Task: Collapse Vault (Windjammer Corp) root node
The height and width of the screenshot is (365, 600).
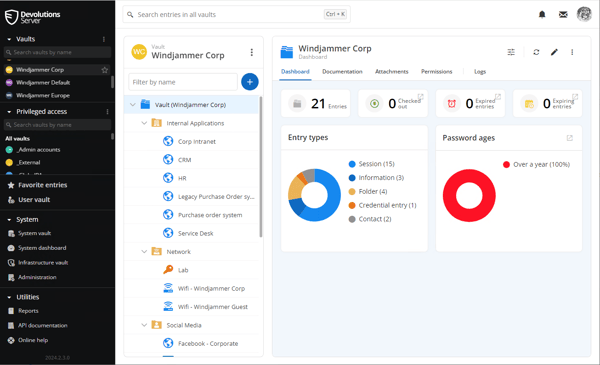Action: coord(133,104)
